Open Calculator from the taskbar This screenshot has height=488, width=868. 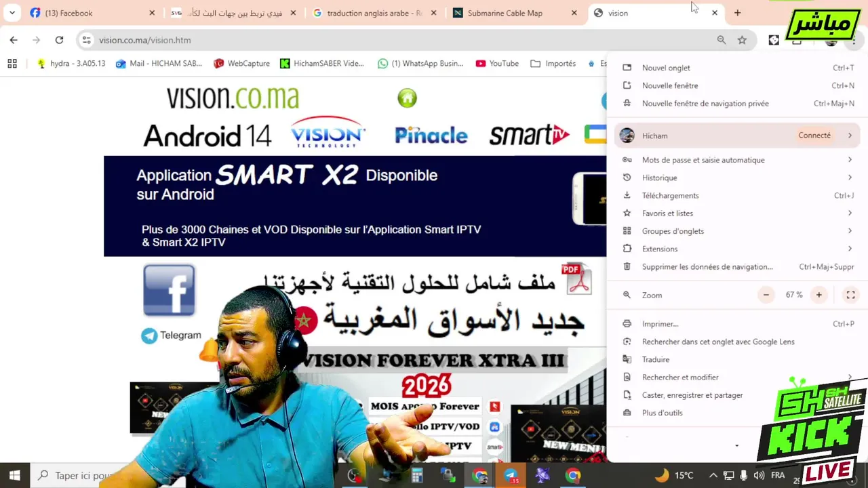coord(417,476)
